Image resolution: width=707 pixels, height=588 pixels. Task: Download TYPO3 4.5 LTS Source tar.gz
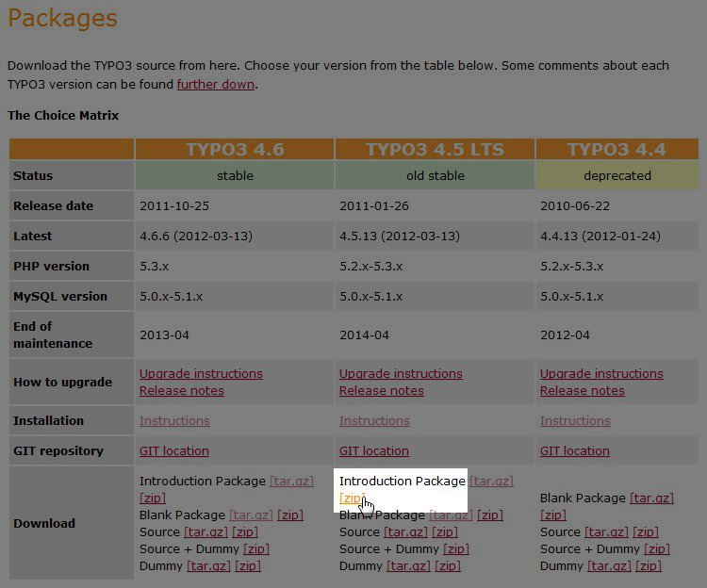[x=405, y=532]
